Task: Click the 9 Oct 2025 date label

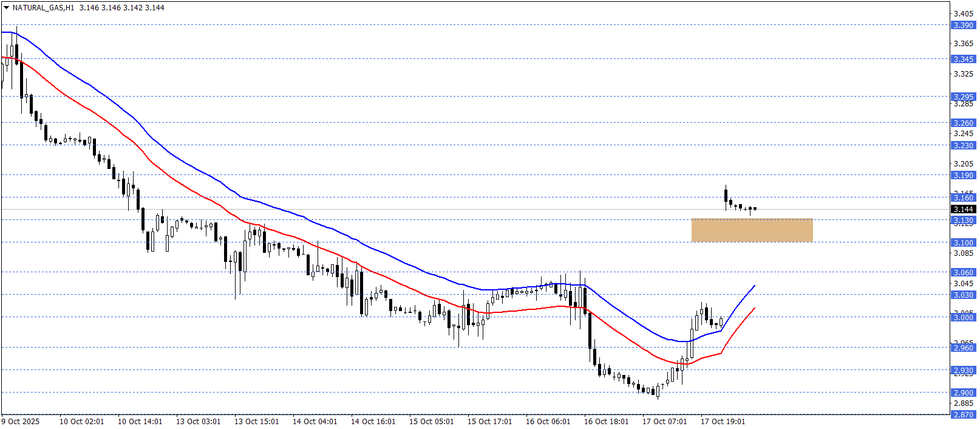Action: (21, 422)
